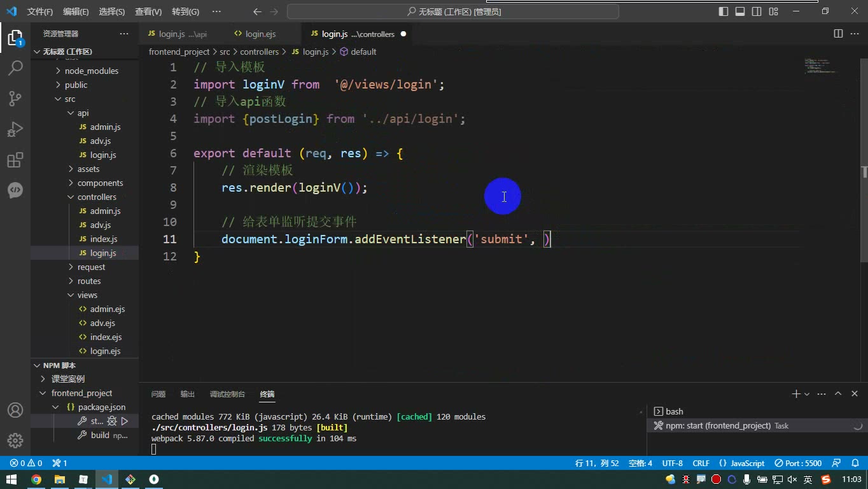Open the Search view in activity bar
This screenshot has height=489, width=868.
[15, 67]
